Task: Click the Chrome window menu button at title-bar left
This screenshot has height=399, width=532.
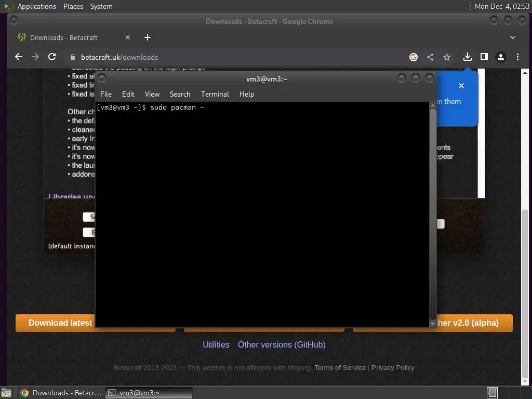Action: (x=14, y=21)
